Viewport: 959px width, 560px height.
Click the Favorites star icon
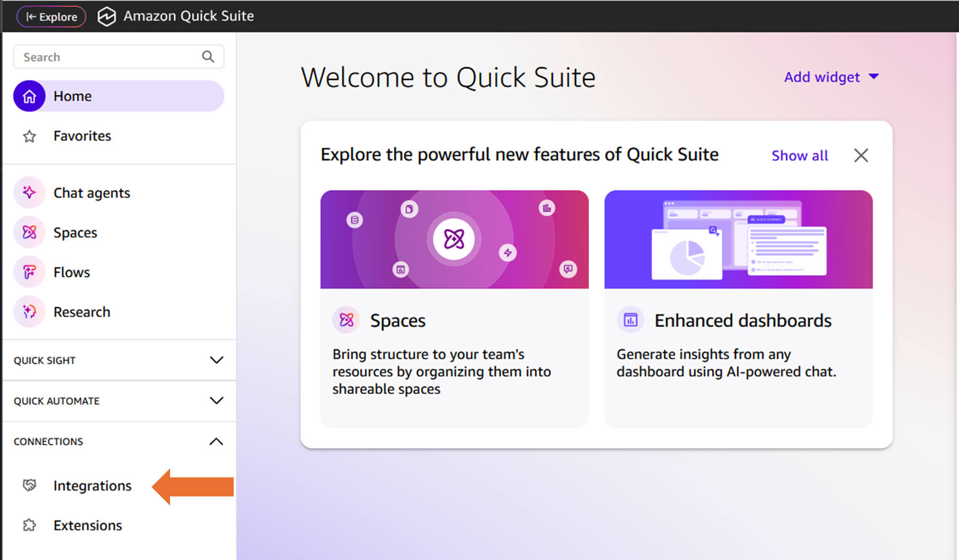click(x=30, y=137)
